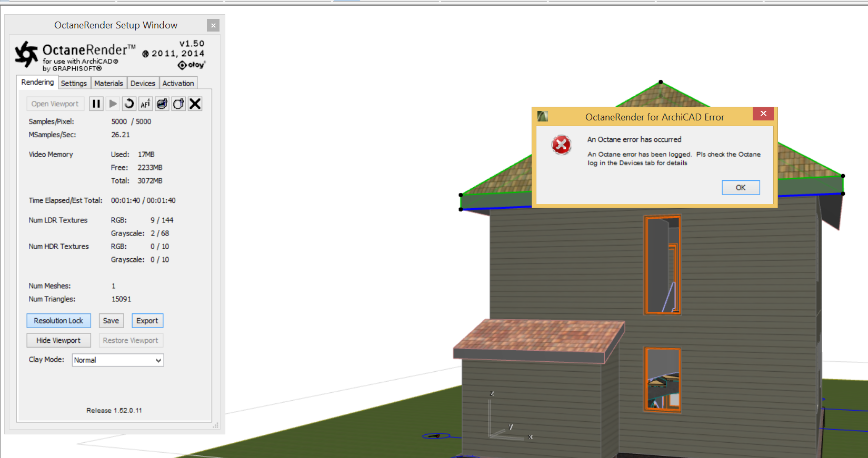868x458 pixels.
Task: Click the 'v1.50' version text in the header
Action: (192, 44)
